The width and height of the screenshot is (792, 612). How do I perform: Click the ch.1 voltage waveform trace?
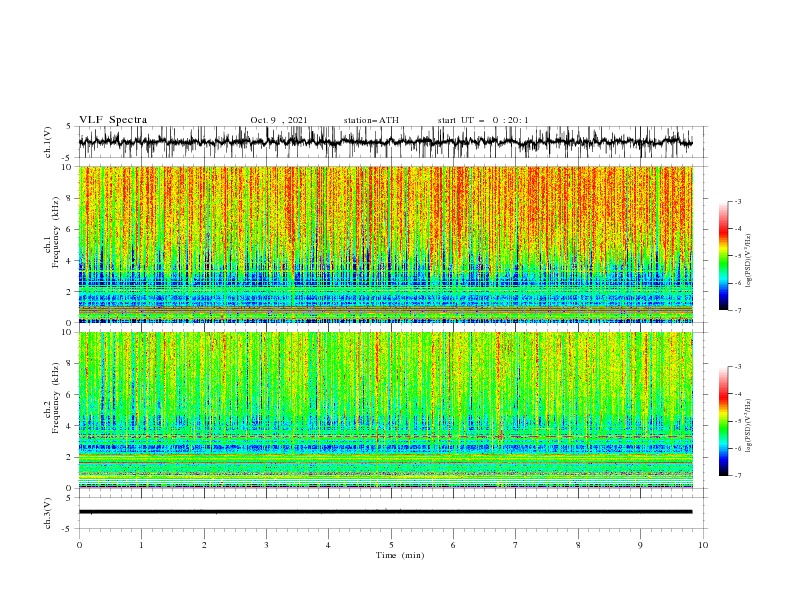click(385, 142)
